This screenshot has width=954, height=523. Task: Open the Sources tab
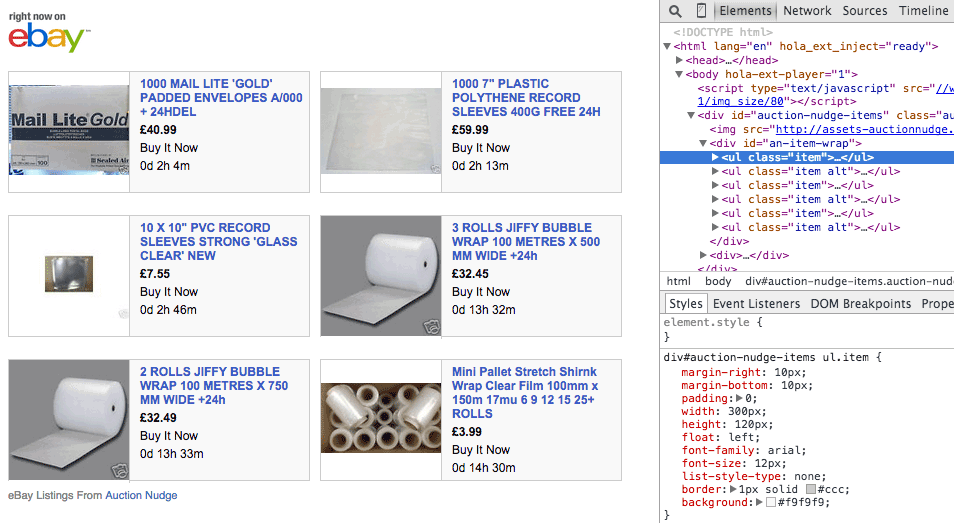pos(865,10)
